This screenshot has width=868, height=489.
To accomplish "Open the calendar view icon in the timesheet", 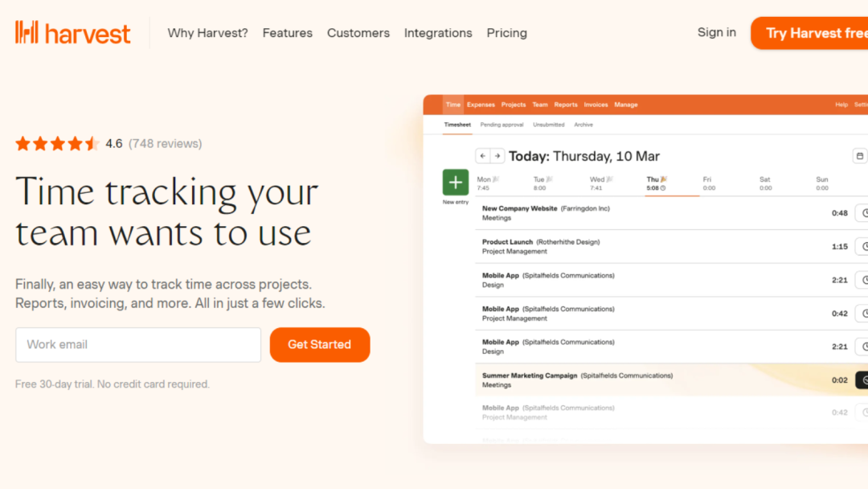I will click(x=862, y=155).
